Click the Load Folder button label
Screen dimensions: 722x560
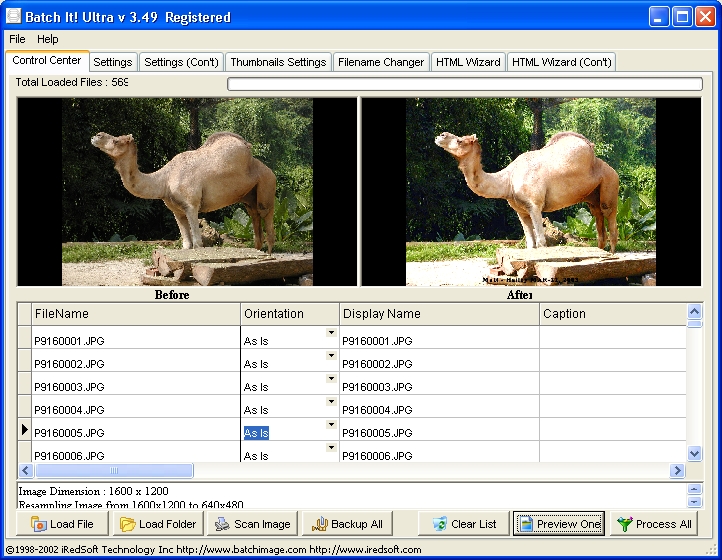coord(167,524)
